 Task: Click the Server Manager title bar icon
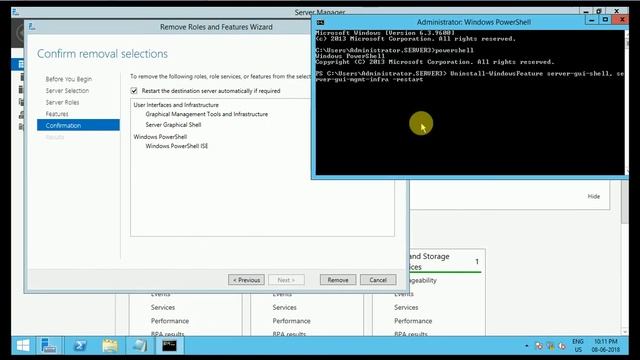pyautogui.click(x=16, y=12)
